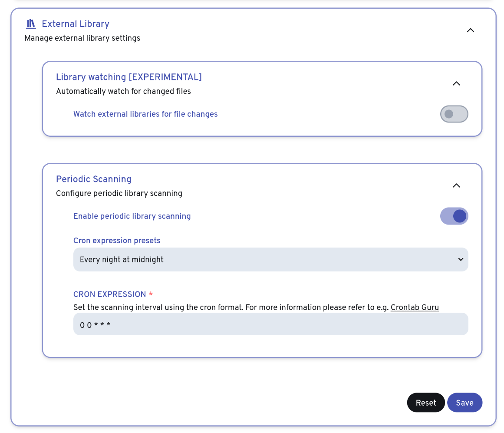Click the Cron expression presets label
504x433 pixels.
pos(117,241)
